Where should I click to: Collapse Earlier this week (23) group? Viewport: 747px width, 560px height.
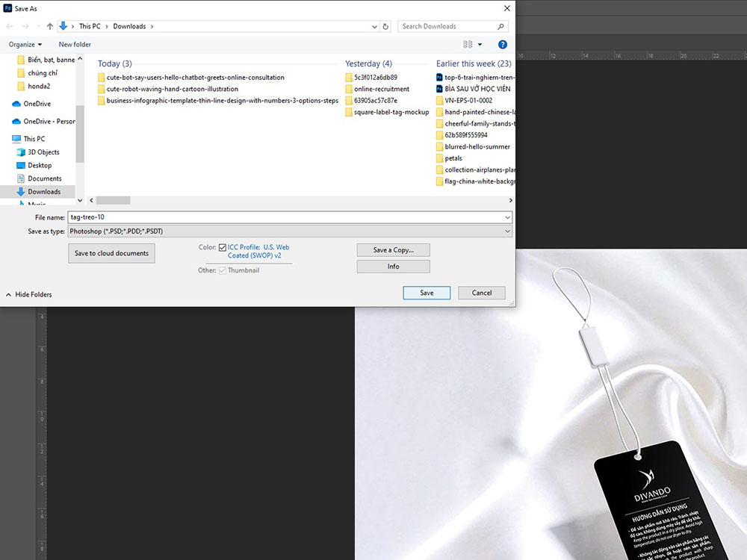click(474, 63)
